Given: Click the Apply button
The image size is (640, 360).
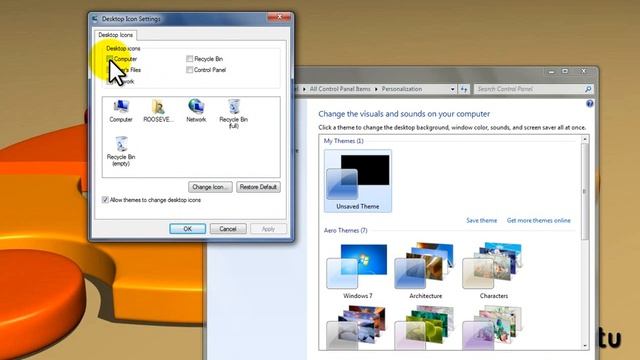Looking at the screenshot, I should 268,229.
